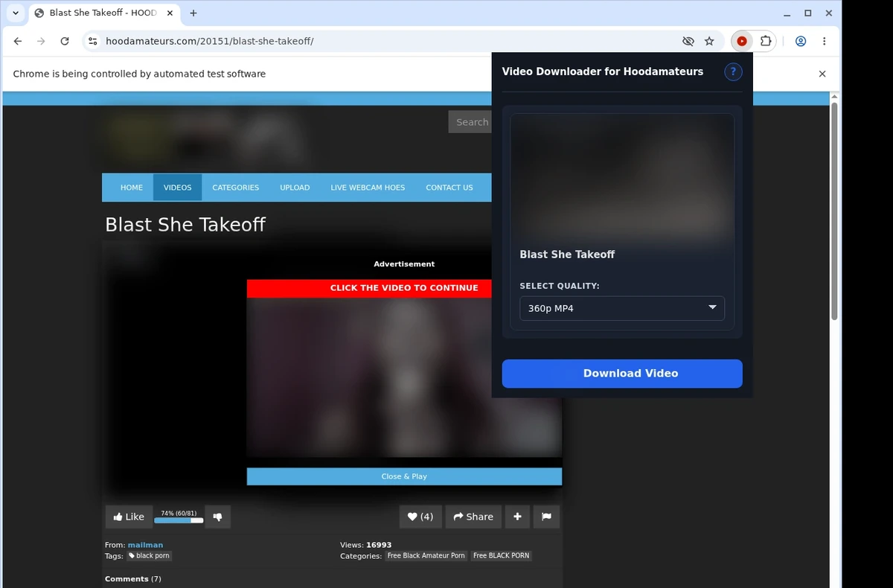The image size is (893, 588).
Task: Go back to the previous page
Action: (18, 41)
